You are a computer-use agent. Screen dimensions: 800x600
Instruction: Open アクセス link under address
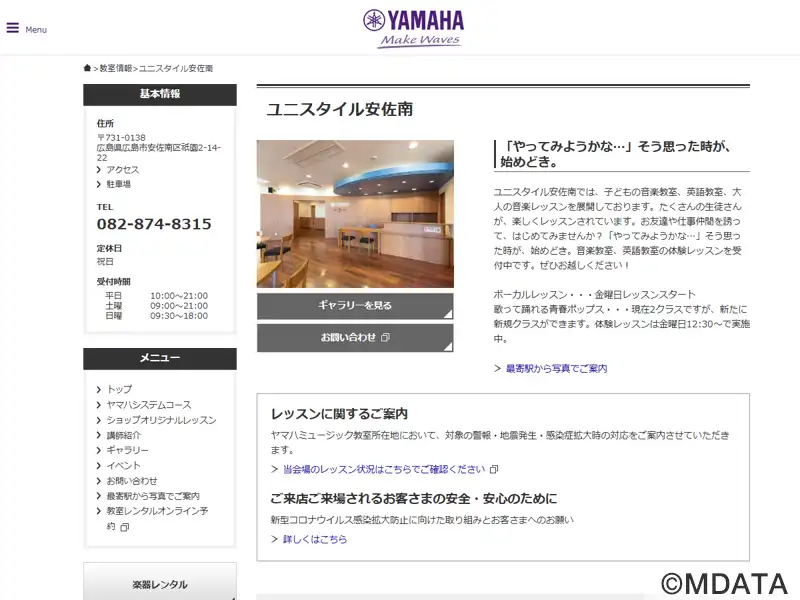(123, 170)
